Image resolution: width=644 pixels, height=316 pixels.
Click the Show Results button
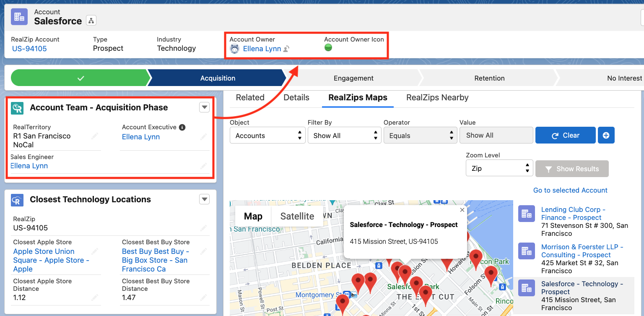point(572,169)
